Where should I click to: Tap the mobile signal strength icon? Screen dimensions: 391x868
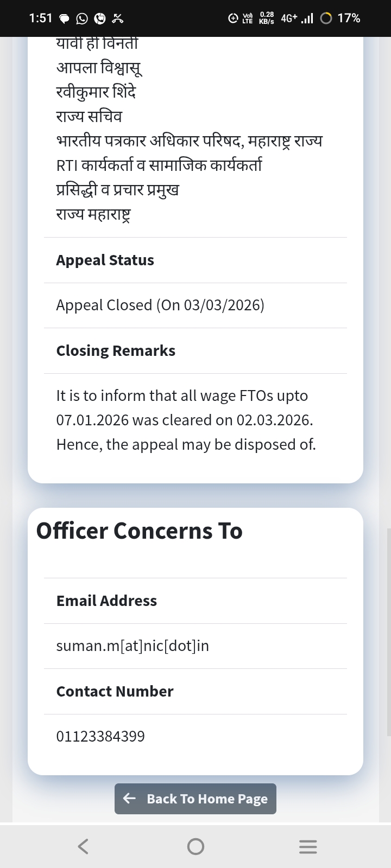click(x=307, y=19)
